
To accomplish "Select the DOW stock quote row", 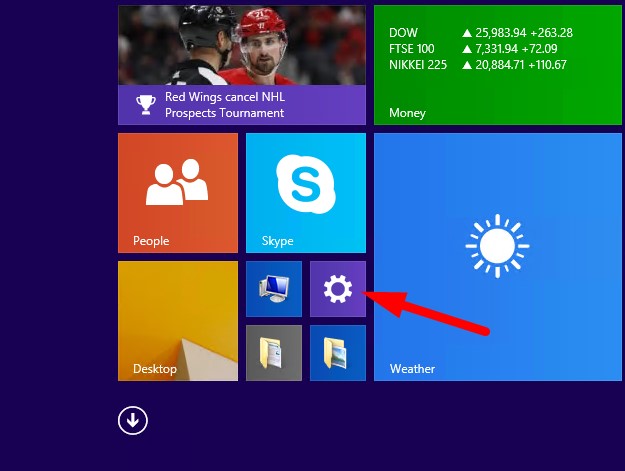I will 478,32.
